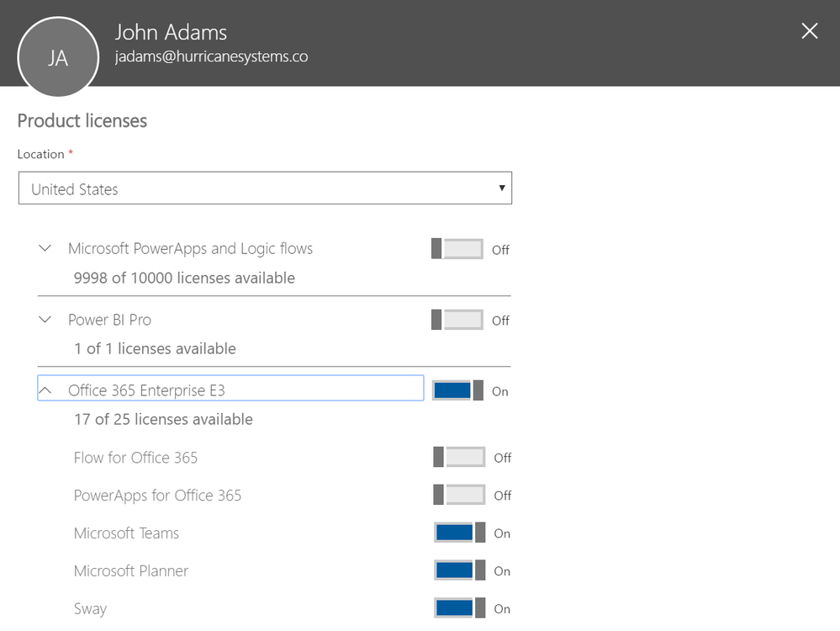Turn on Microsoft PowerApps and Logic flows toggle
Image resolution: width=840 pixels, height=631 pixels.
tap(457, 249)
